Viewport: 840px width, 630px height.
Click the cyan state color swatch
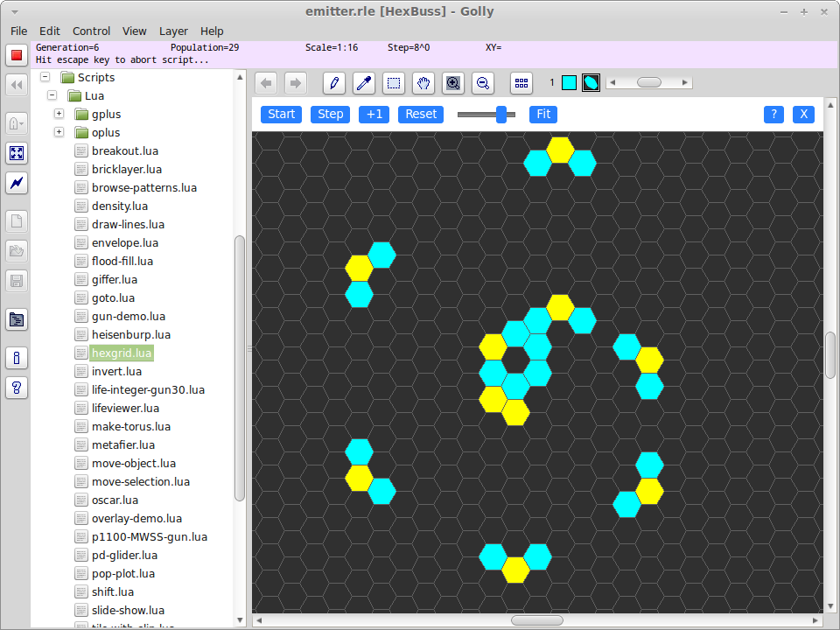pos(569,83)
